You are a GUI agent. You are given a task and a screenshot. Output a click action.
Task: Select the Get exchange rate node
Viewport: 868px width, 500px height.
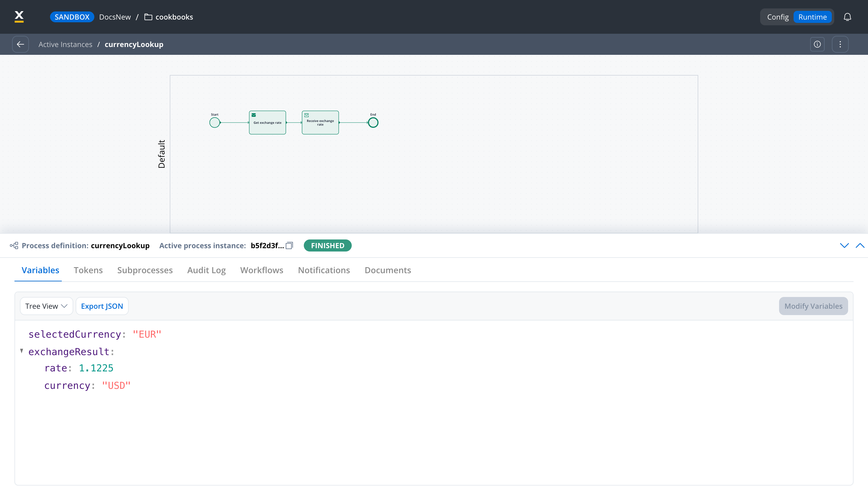point(267,123)
